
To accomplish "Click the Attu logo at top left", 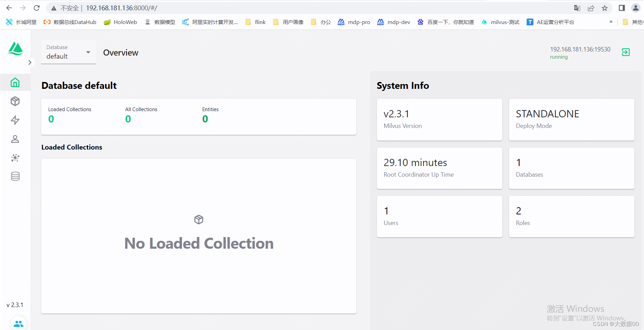I will coord(15,49).
